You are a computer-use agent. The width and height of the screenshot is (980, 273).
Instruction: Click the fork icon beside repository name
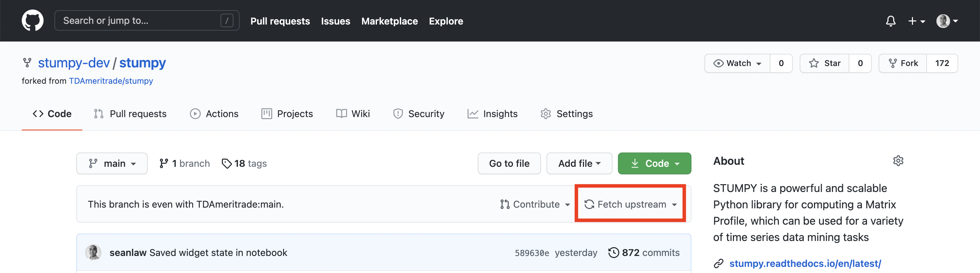(x=27, y=62)
